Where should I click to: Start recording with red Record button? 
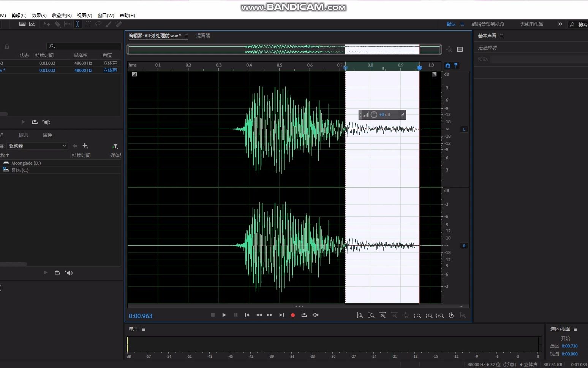click(293, 315)
